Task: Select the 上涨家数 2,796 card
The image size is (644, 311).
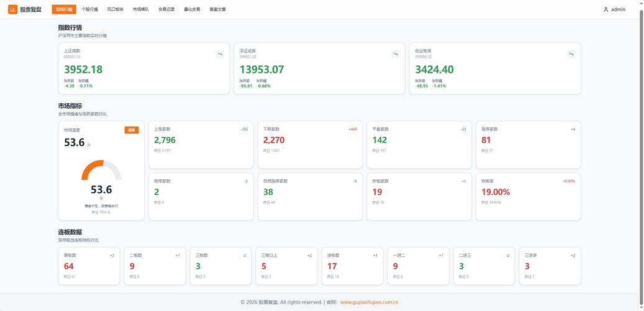Action: pyautogui.click(x=201, y=145)
